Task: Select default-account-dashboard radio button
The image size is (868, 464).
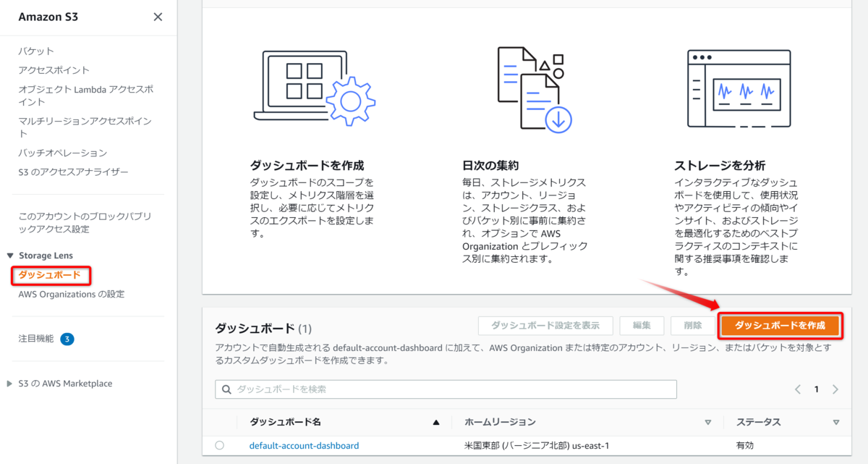Action: 220,445
